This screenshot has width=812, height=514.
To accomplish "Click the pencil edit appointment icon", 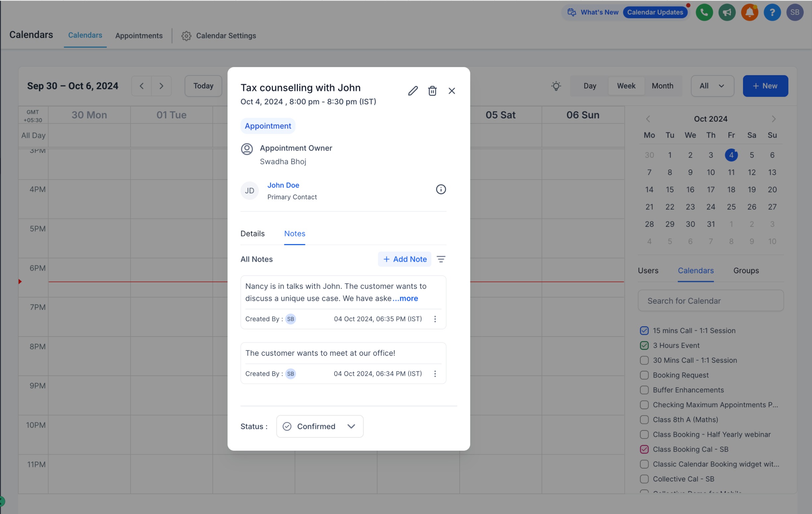I will coord(413,91).
